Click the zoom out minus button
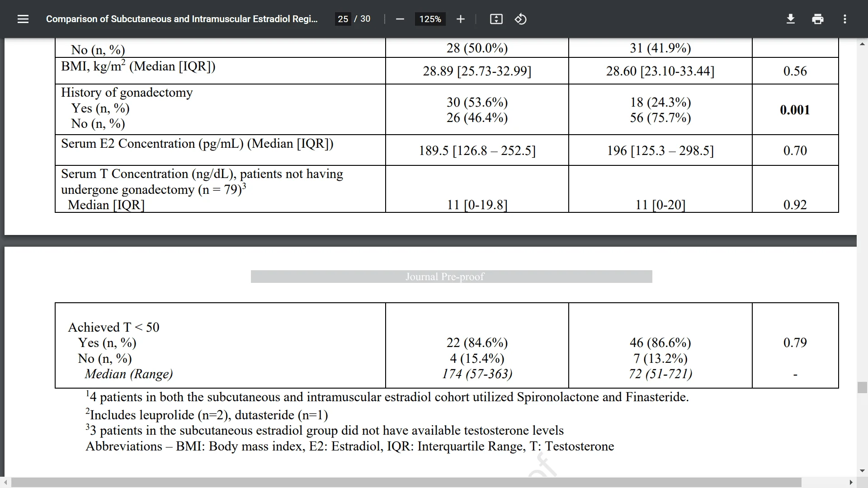 (400, 19)
